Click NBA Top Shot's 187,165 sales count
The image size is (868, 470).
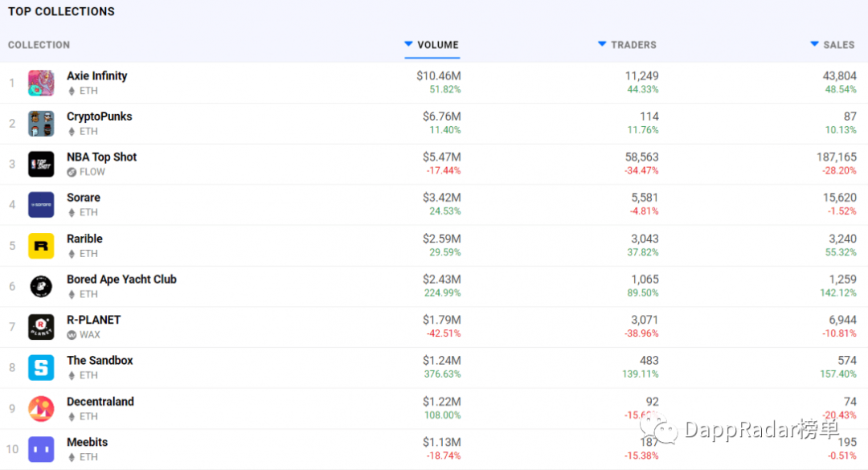tap(837, 157)
